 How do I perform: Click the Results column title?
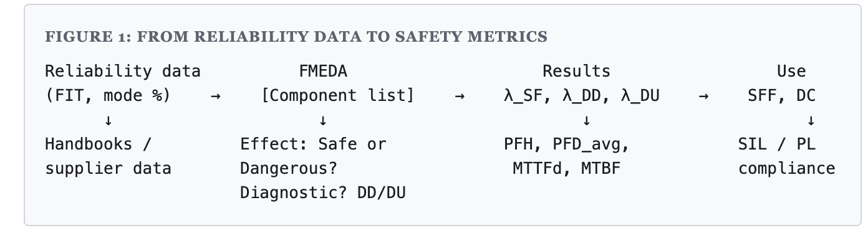tap(576, 71)
